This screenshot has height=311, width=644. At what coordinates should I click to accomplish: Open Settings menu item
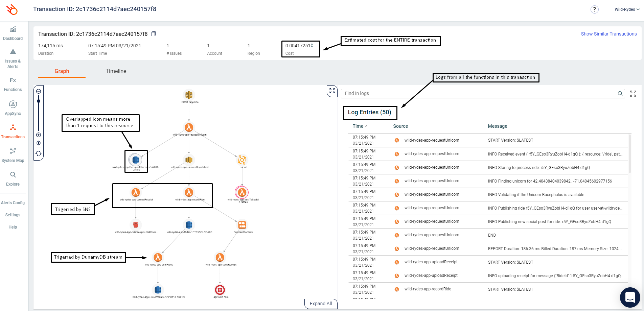(x=13, y=215)
